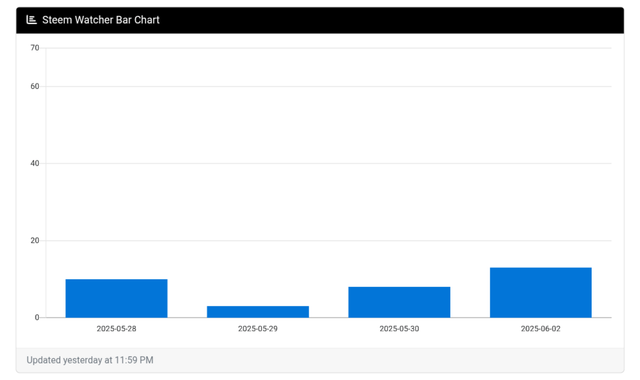Select the bar for 2025-05-28
The image size is (640, 380).
point(116,298)
